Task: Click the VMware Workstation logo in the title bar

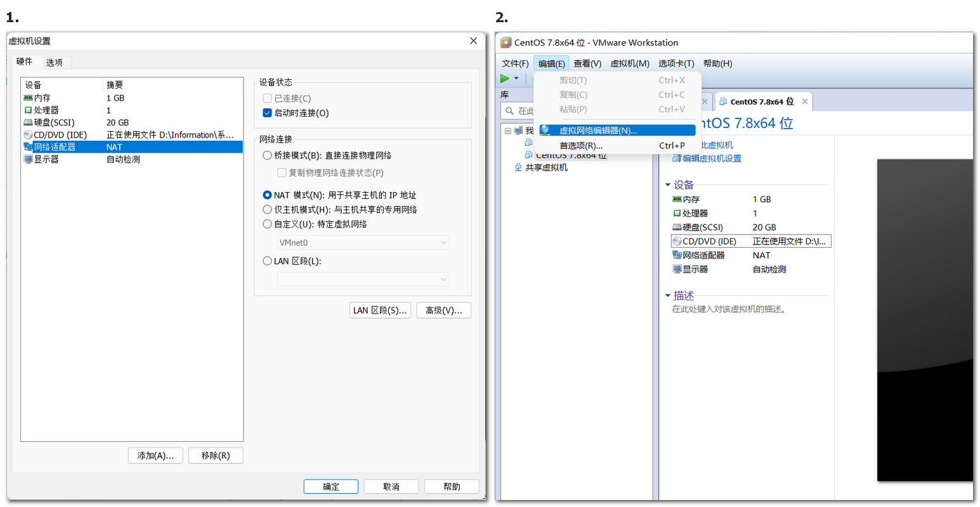Action: tap(506, 42)
